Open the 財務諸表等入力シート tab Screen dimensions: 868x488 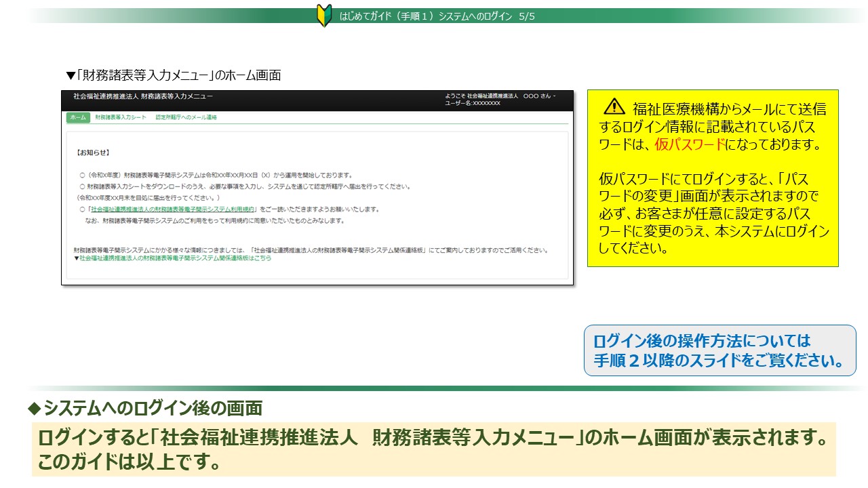pyautogui.click(x=121, y=118)
